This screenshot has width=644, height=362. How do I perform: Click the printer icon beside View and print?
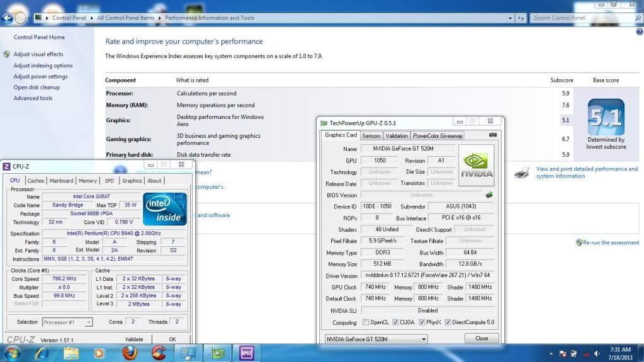522,173
